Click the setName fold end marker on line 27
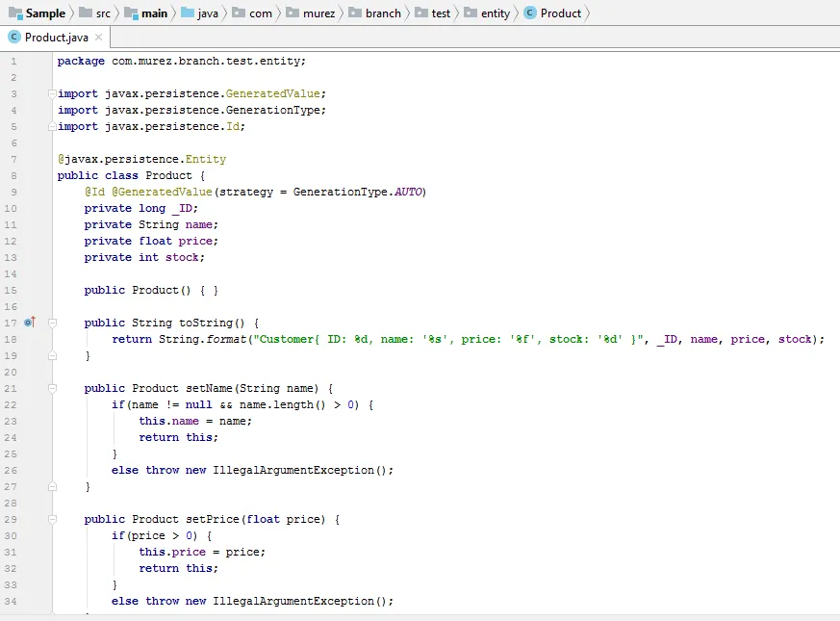Viewport: 840px width, 621px height. pos(53,486)
